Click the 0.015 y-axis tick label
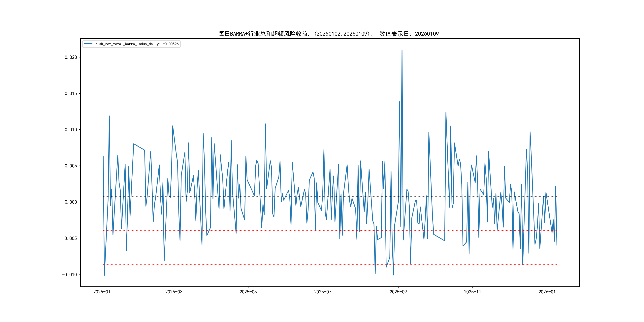644x322 pixels. click(x=71, y=93)
